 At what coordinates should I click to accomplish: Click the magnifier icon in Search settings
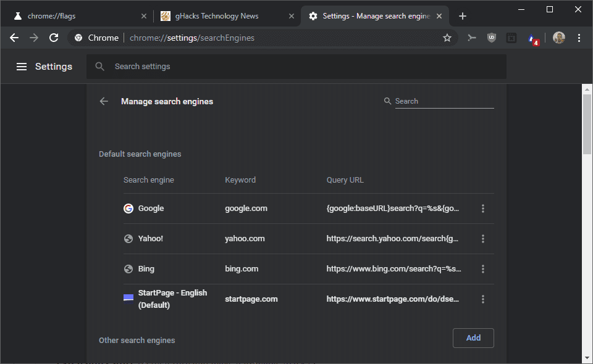[99, 67]
